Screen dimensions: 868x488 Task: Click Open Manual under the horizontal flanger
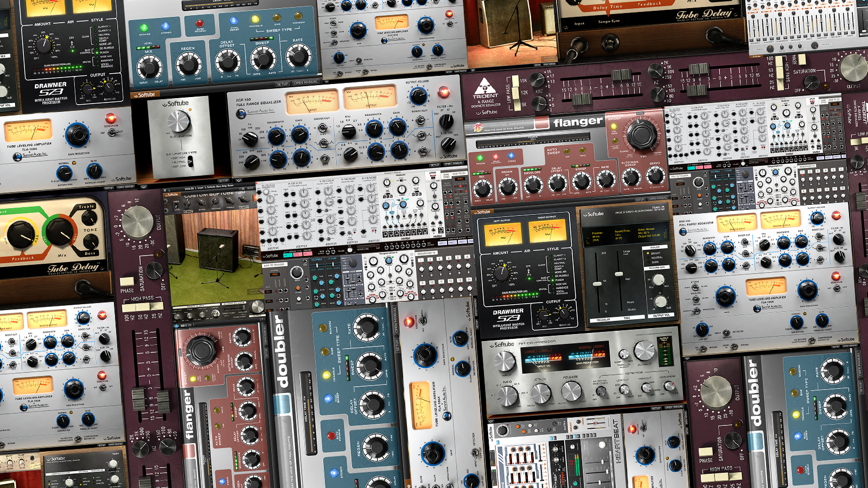pyautogui.click(x=658, y=199)
